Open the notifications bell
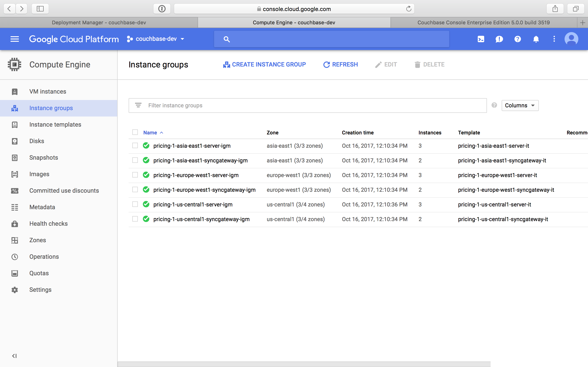Image resolution: width=588 pixels, height=367 pixels. point(536,39)
